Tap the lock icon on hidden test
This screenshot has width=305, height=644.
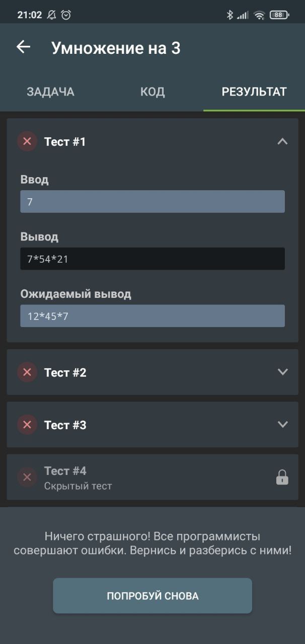(282, 477)
